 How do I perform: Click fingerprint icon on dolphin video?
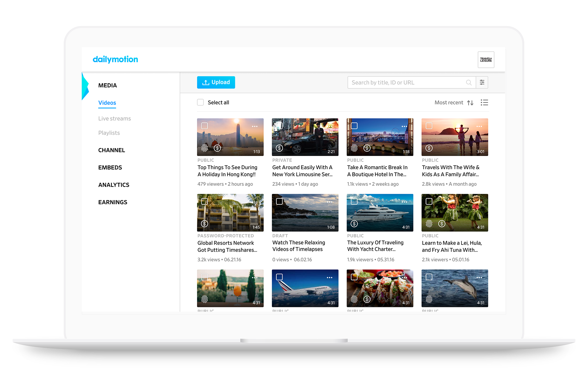[429, 299]
